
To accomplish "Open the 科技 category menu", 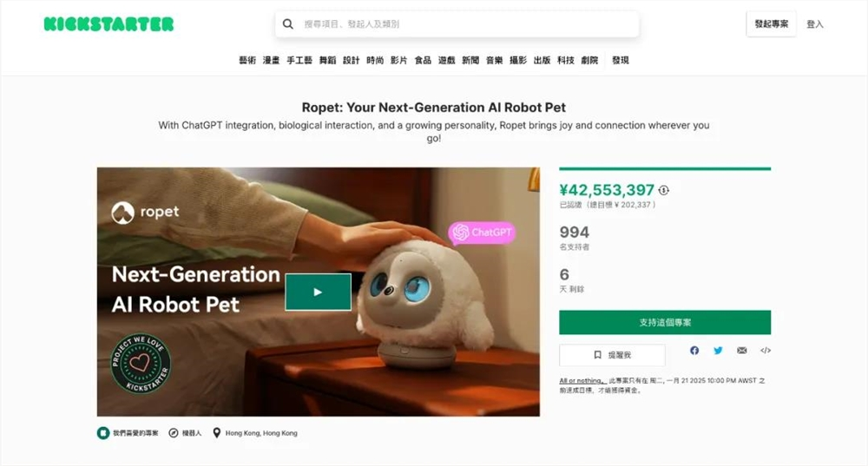I will [566, 60].
